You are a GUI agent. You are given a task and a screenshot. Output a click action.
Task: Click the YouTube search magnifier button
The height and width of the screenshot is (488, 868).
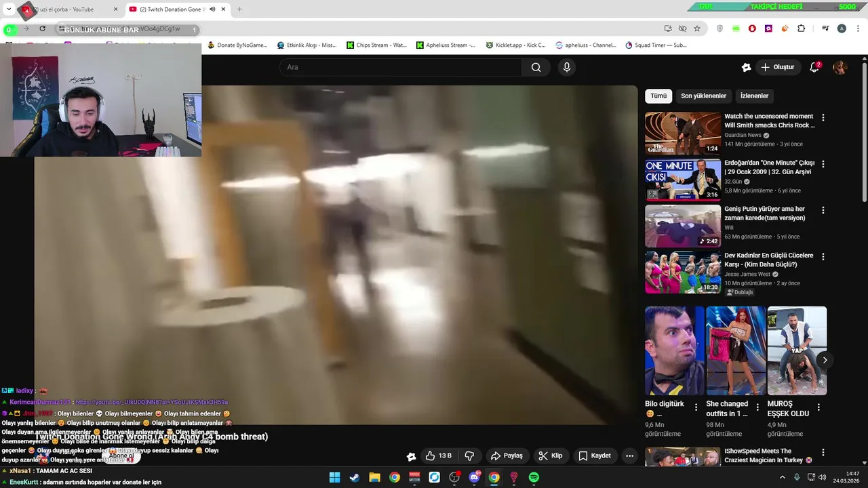[x=536, y=67]
